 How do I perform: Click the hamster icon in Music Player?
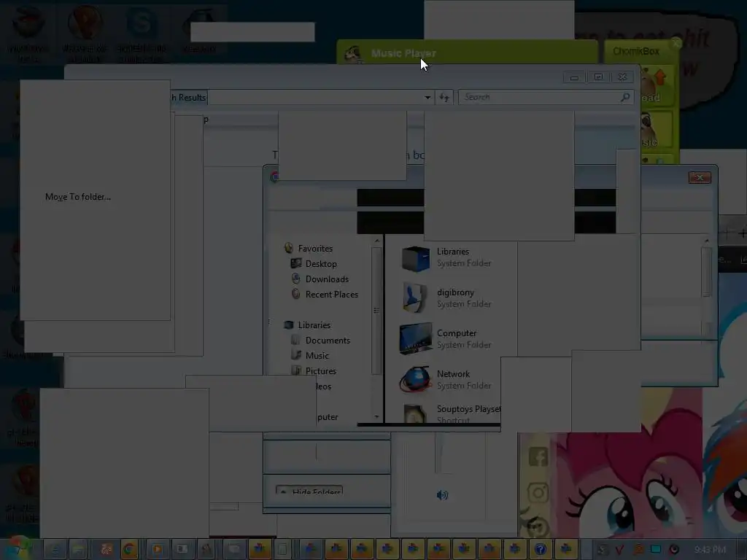click(353, 54)
